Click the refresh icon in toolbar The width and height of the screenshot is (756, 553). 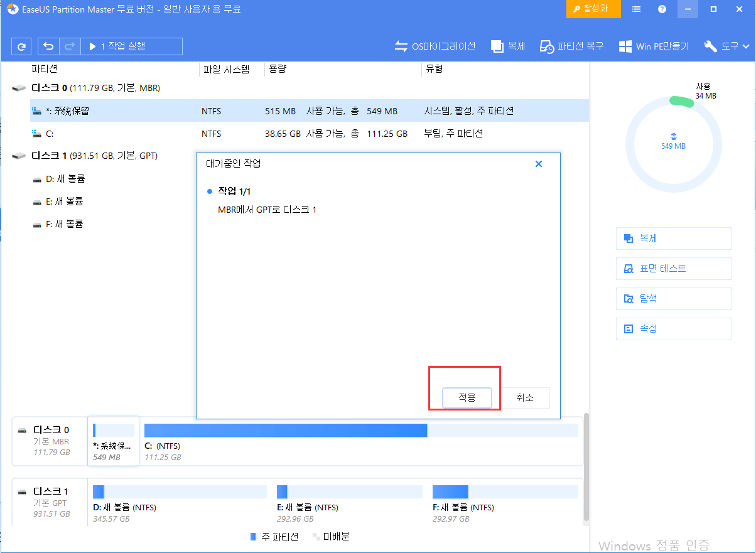[x=21, y=46]
